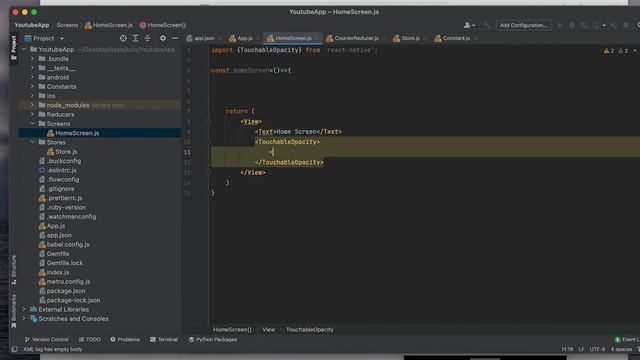The width and height of the screenshot is (640, 360).
Task: Click Screens in navigation breadcrumb bar
Action: 67,25
